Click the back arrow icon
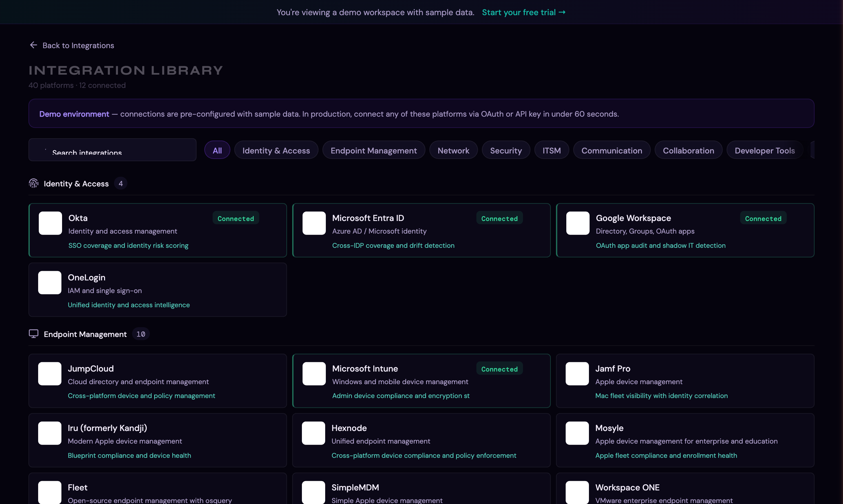 point(33,45)
